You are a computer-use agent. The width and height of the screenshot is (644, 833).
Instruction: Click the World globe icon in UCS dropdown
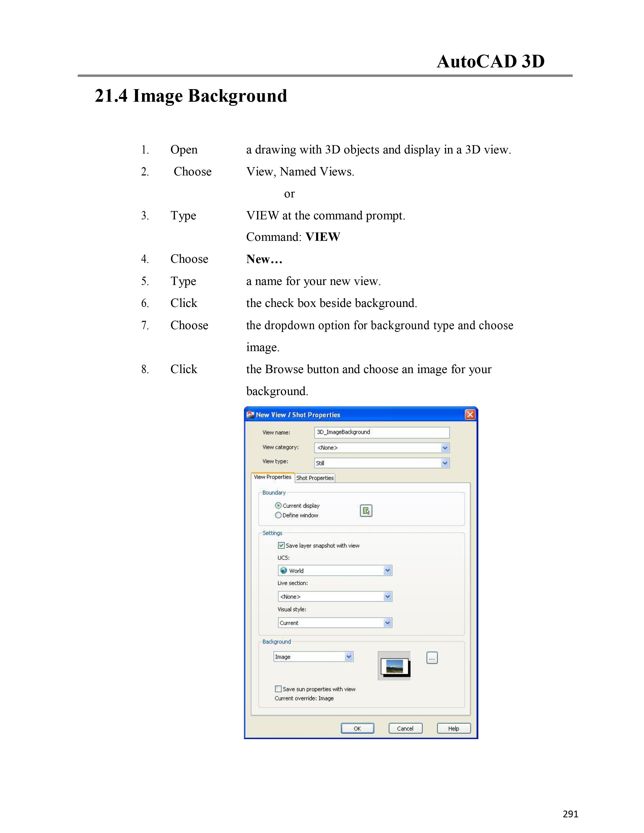pos(283,570)
